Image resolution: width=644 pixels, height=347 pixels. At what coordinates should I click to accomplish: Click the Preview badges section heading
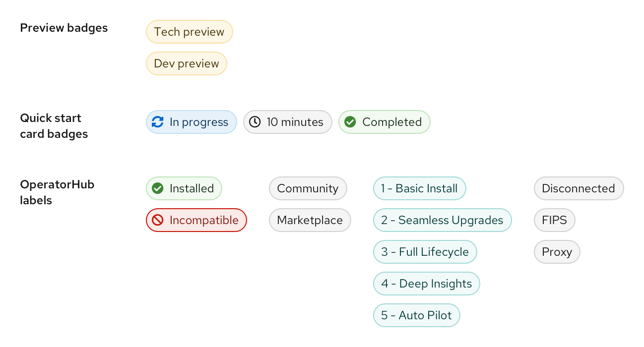point(64,28)
